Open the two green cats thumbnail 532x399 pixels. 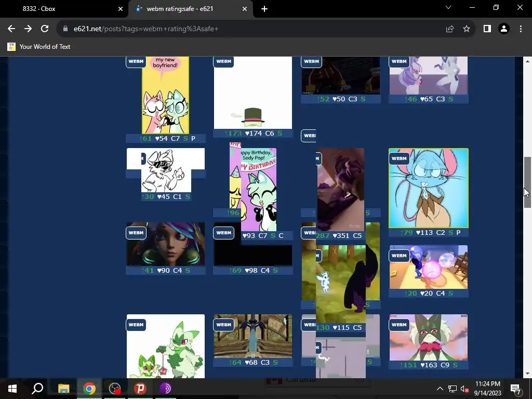166,346
